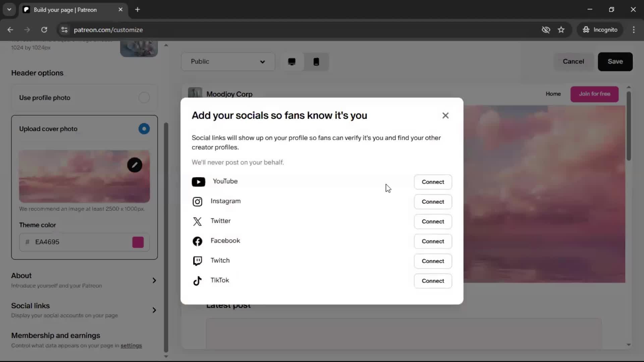Switch to mobile preview mode

(316, 62)
